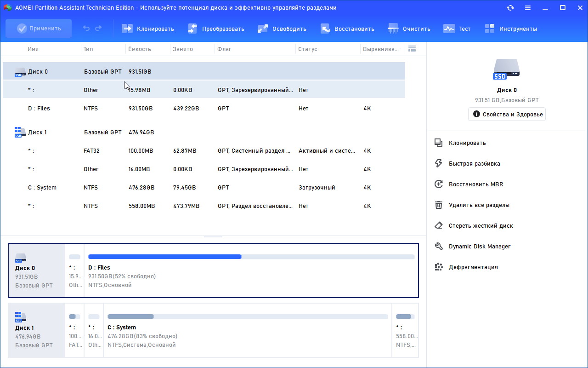Select the 16.0 Other partition block on Disk 1 map
The width and height of the screenshot is (588, 368).
click(x=94, y=330)
